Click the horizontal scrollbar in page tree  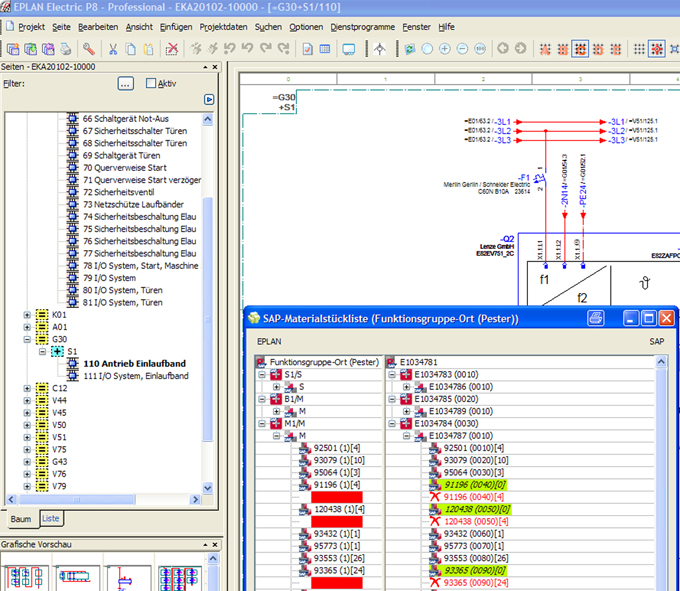105,501
